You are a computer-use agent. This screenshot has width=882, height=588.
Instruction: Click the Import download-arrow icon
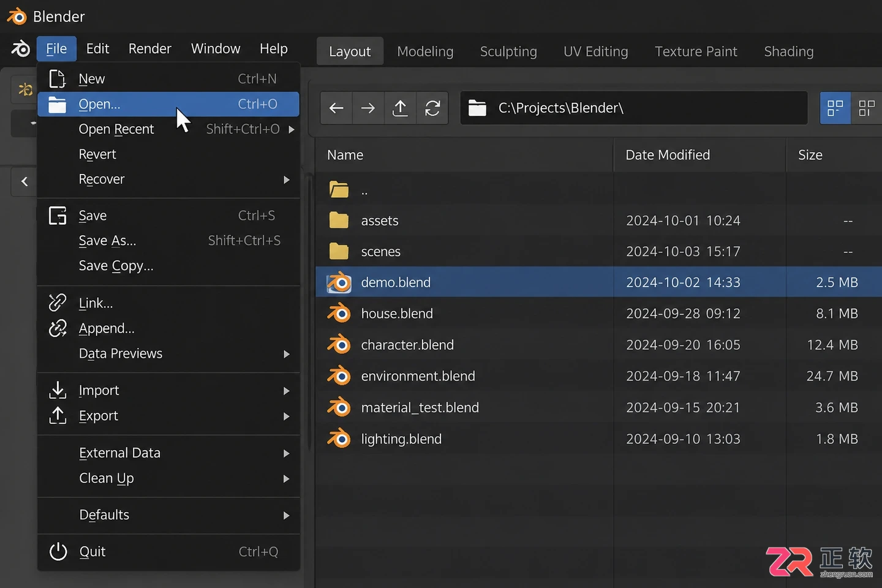(58, 390)
